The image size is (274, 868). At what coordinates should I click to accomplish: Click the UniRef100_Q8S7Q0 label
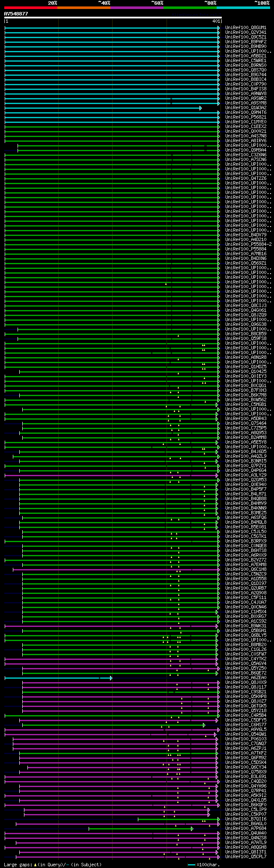pos(246,70)
